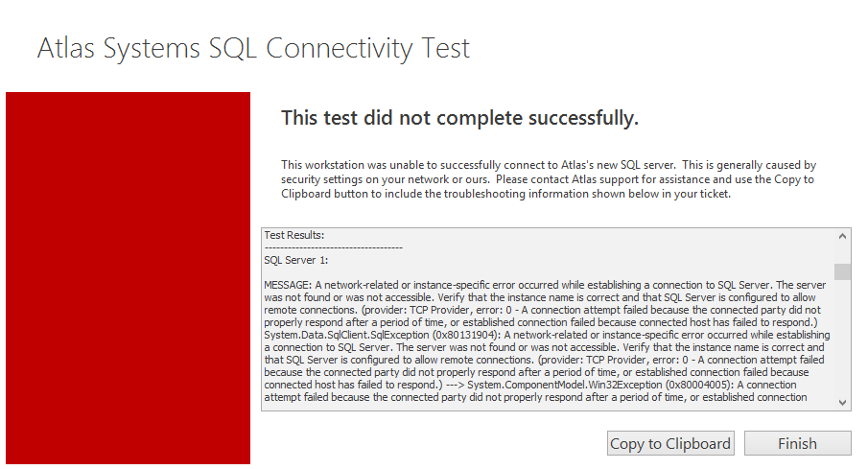Click the 'This test did not complete successfully' heading

[459, 119]
